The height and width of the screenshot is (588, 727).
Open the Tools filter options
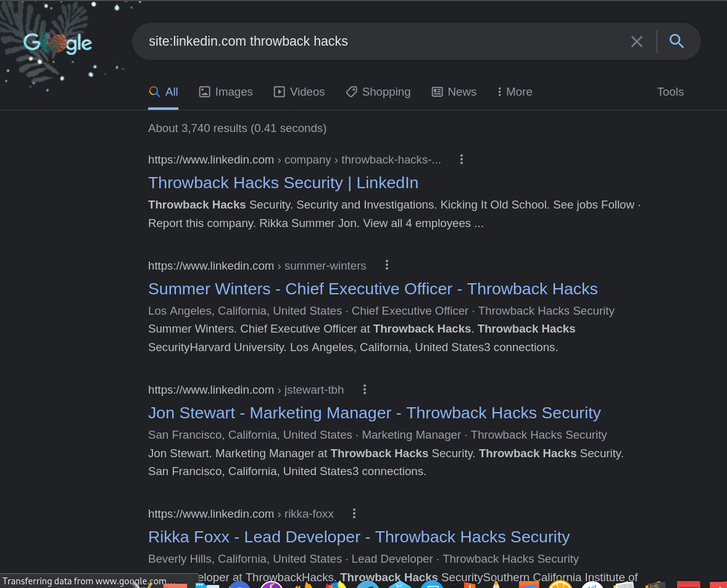coord(670,92)
